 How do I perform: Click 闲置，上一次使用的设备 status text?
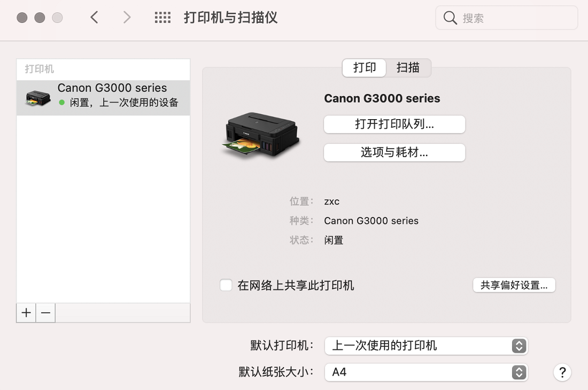[x=124, y=102]
